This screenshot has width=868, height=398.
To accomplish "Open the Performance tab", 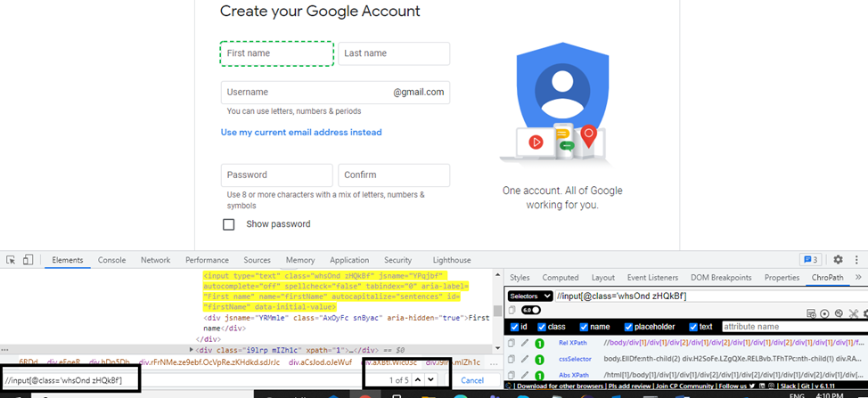I will coord(207,260).
